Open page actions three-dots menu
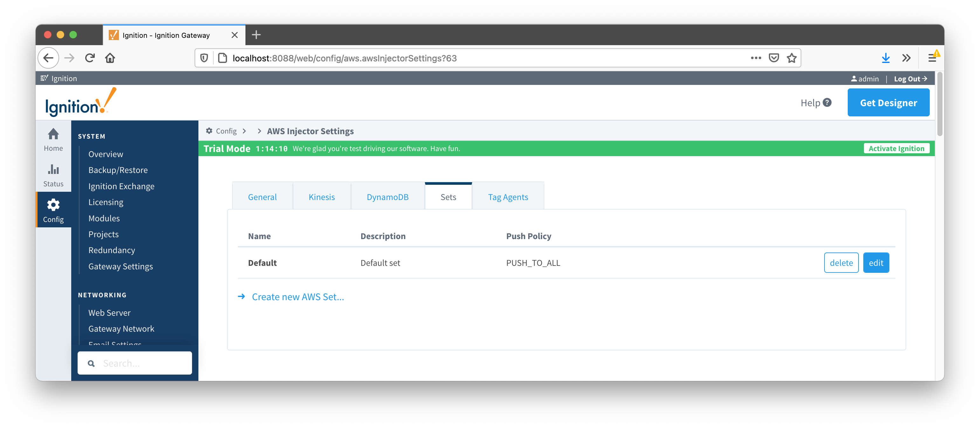980x428 pixels. click(756, 58)
